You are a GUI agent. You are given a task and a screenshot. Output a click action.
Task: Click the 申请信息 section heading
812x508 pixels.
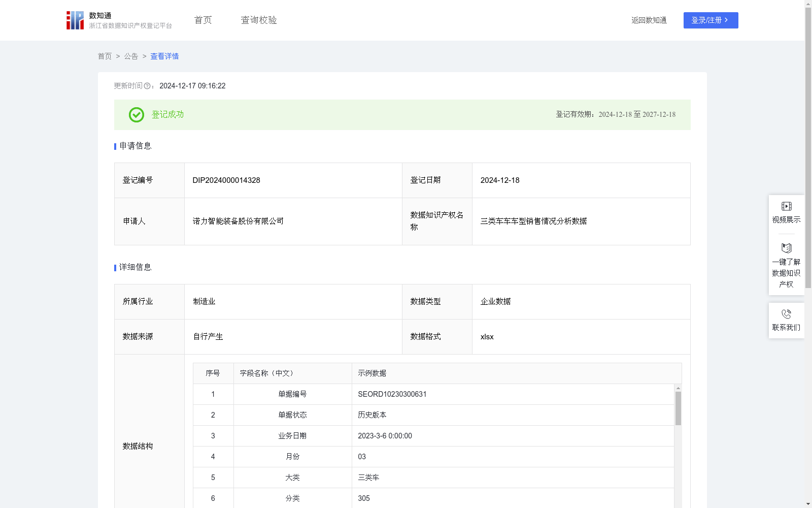click(x=136, y=146)
